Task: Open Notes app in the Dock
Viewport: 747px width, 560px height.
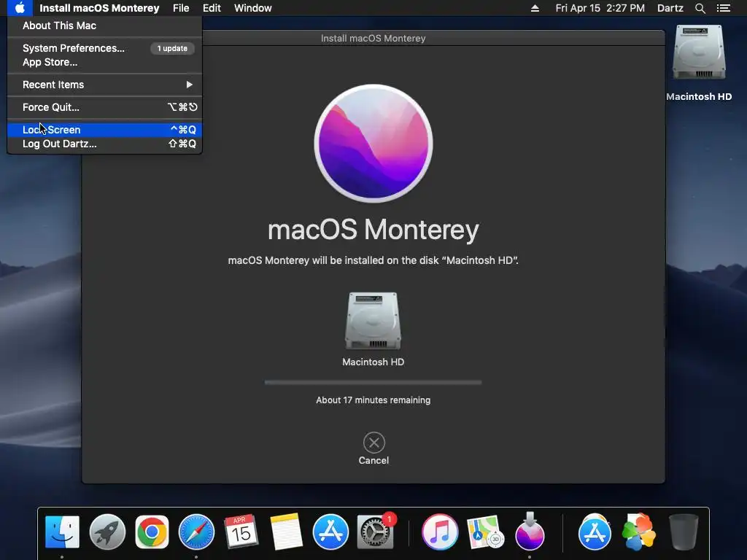Action: click(286, 532)
